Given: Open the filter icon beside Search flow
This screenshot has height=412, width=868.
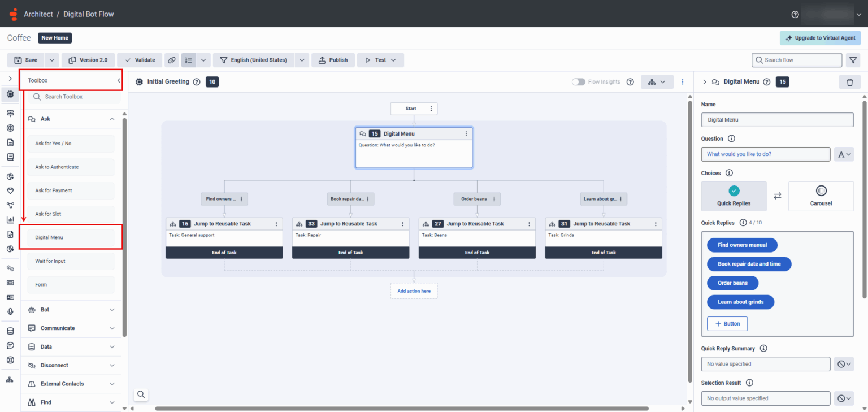Looking at the screenshot, I should tap(853, 59).
